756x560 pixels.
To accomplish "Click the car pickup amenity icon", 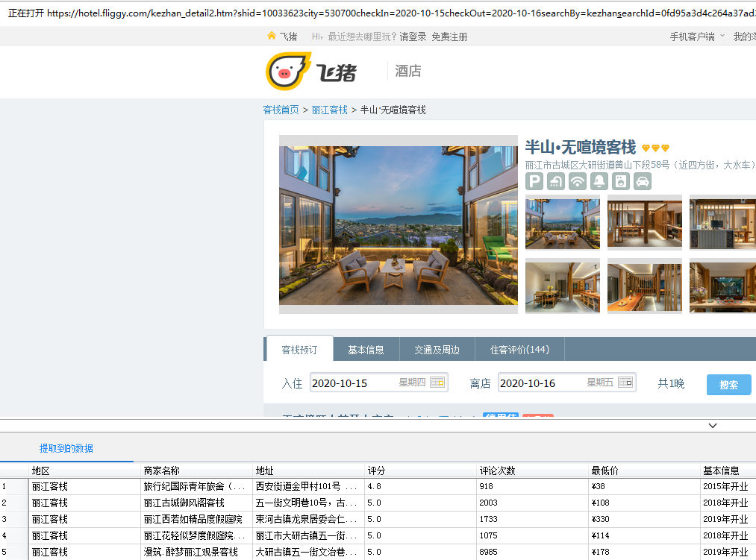I will pyautogui.click(x=643, y=181).
